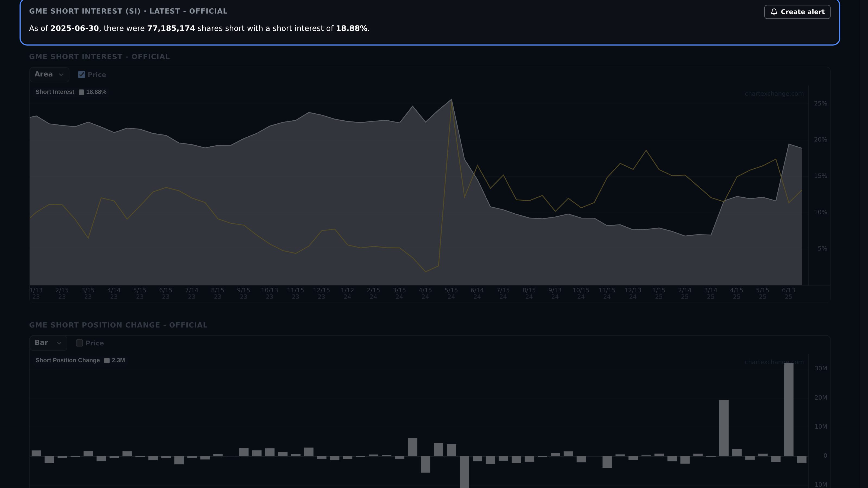Click the short interest peak near 5/15 24
This screenshot has width=868, height=488.
point(452,99)
